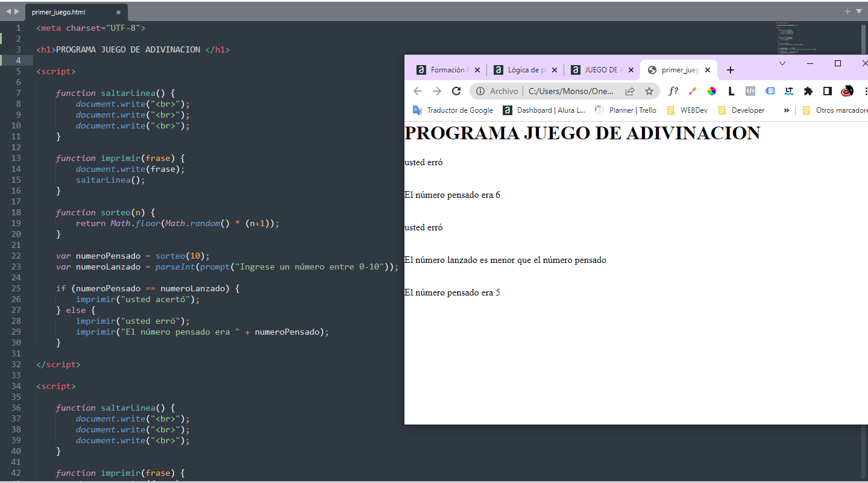
Task: Open the WEBDev bookmarks folder
Action: click(687, 110)
